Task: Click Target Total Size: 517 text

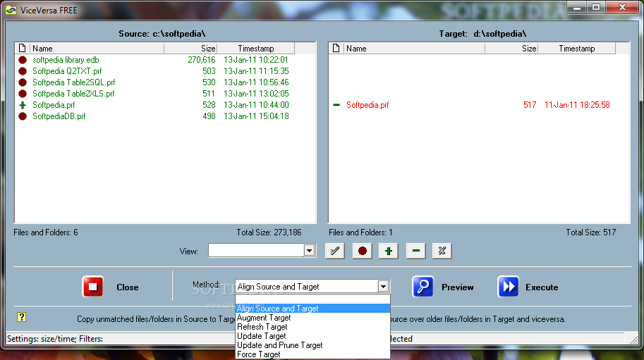Action: coord(591,232)
